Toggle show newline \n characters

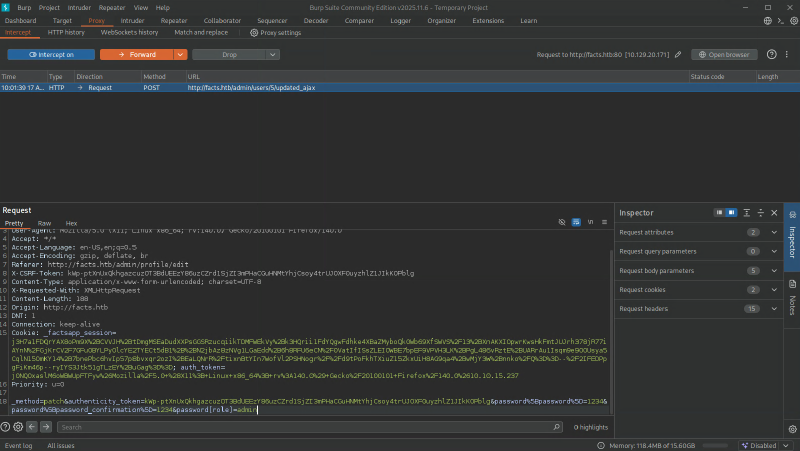tap(590, 222)
